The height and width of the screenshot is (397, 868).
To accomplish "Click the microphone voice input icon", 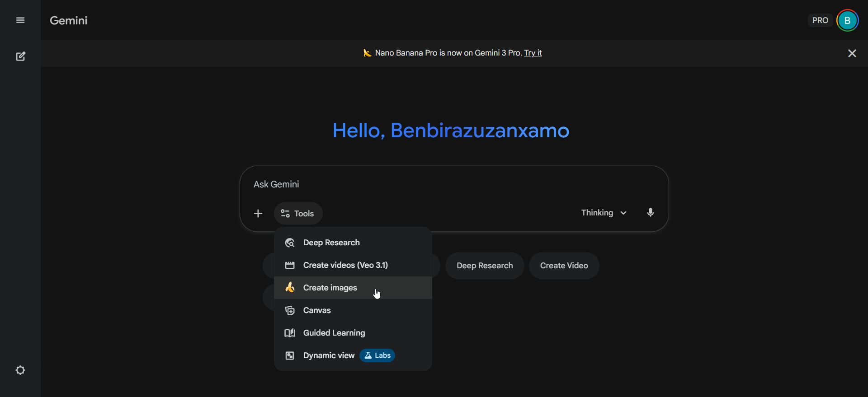I will (650, 213).
